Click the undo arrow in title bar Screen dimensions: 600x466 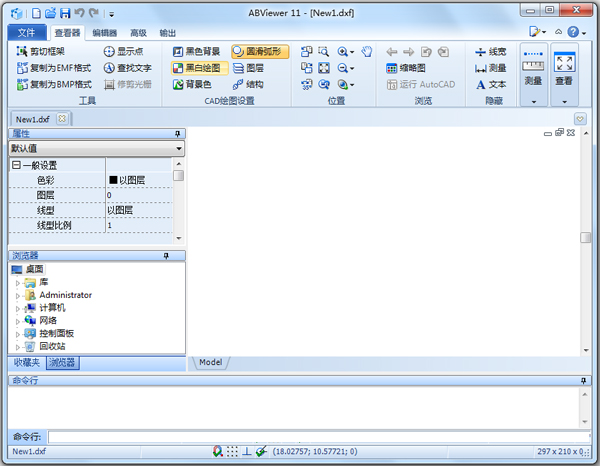79,13
